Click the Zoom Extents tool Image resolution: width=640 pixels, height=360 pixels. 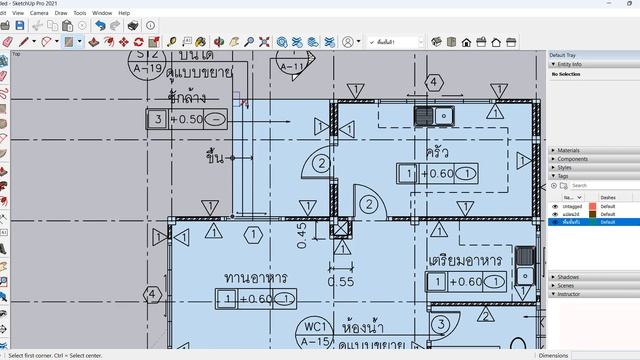point(264,42)
